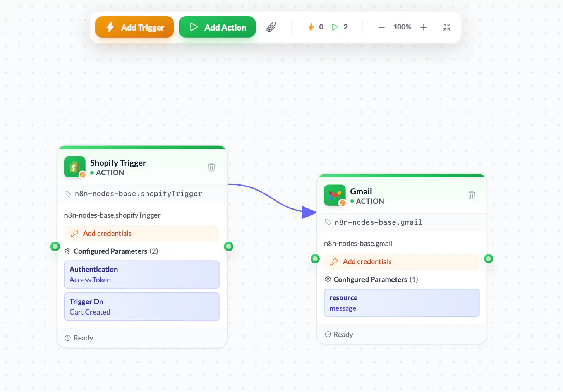This screenshot has width=563, height=392.
Task: Click the gear icon next to Configured Parameters
Action: pos(68,251)
